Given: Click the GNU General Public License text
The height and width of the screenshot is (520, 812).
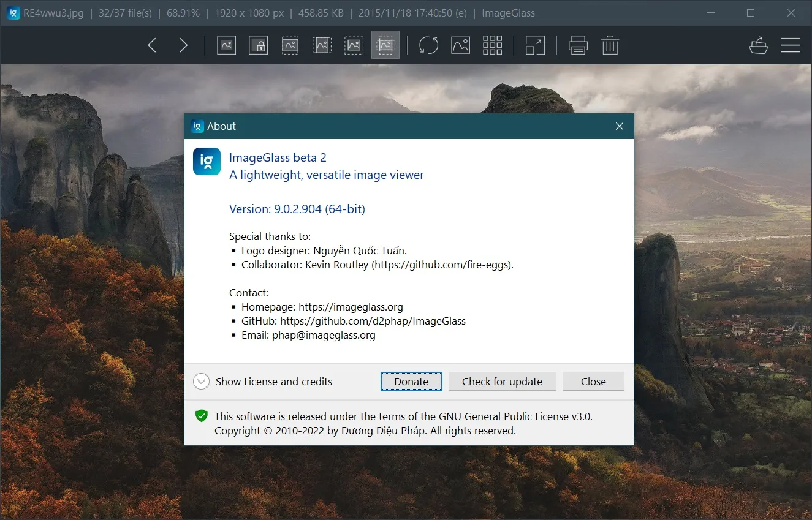Looking at the screenshot, I should (x=403, y=416).
